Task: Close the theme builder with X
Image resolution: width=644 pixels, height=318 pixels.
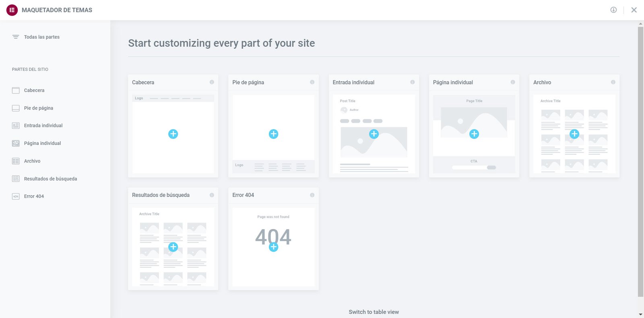Action: 634,10
